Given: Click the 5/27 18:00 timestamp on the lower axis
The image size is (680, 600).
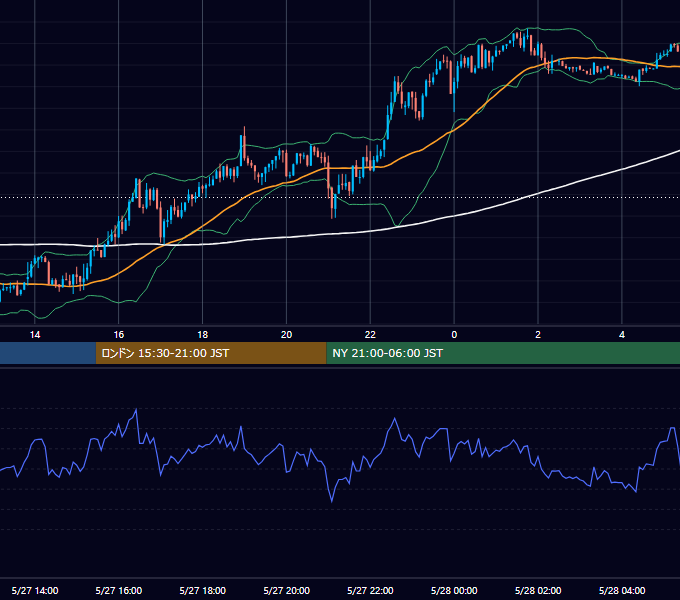Looking at the screenshot, I should (203, 590).
